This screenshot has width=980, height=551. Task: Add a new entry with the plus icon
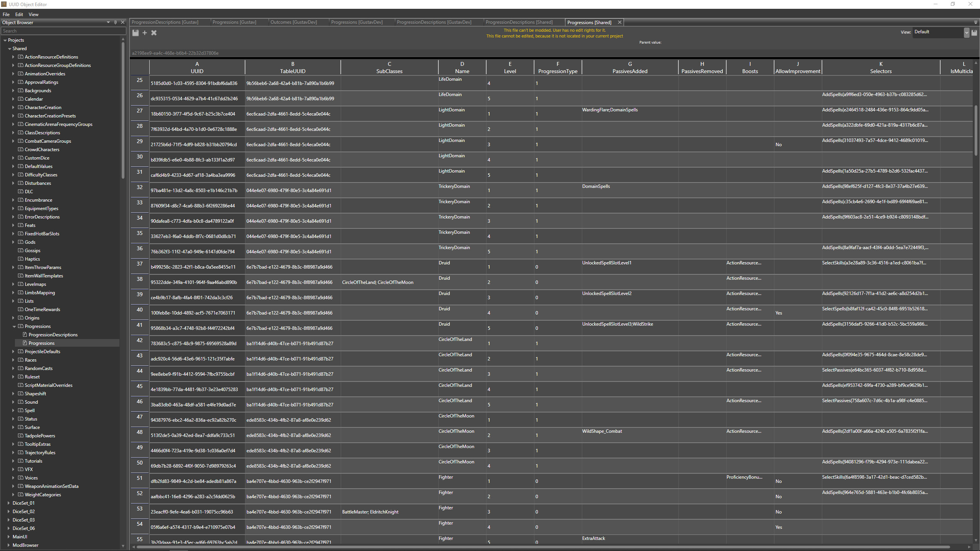[x=145, y=33]
